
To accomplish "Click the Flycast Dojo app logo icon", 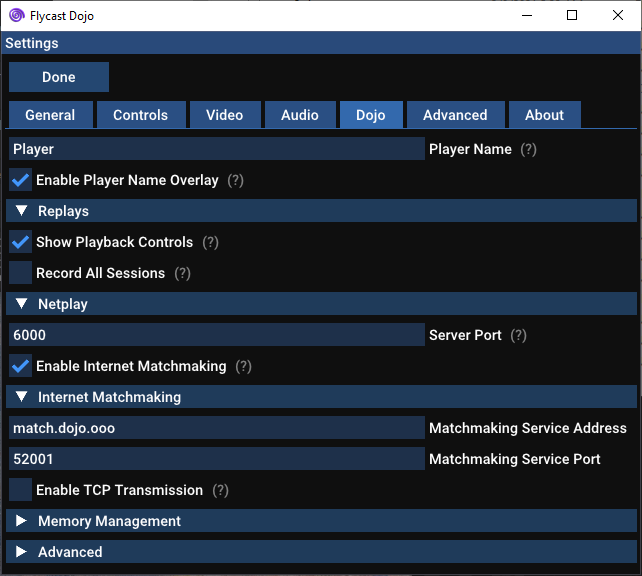I will pyautogui.click(x=17, y=16).
